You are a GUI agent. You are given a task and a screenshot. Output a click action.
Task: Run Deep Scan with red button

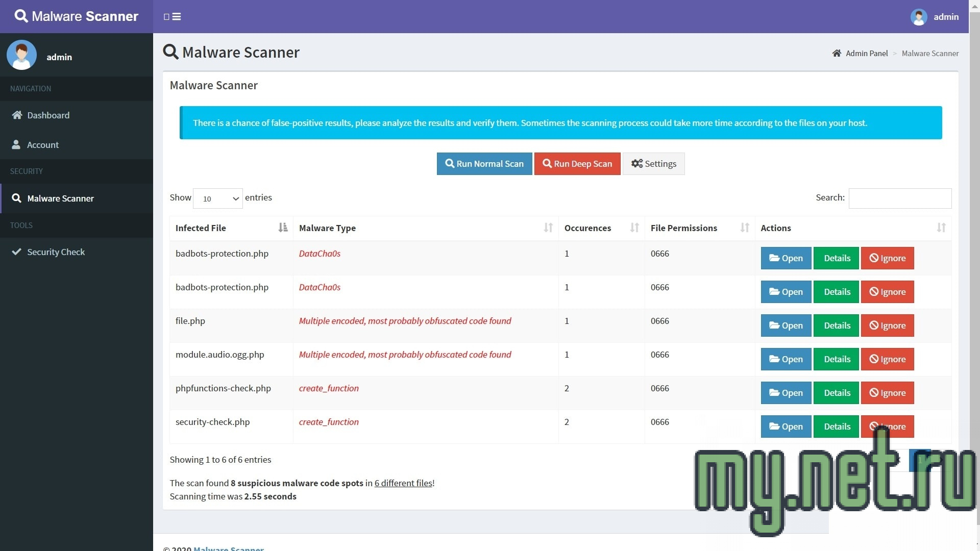[577, 164]
